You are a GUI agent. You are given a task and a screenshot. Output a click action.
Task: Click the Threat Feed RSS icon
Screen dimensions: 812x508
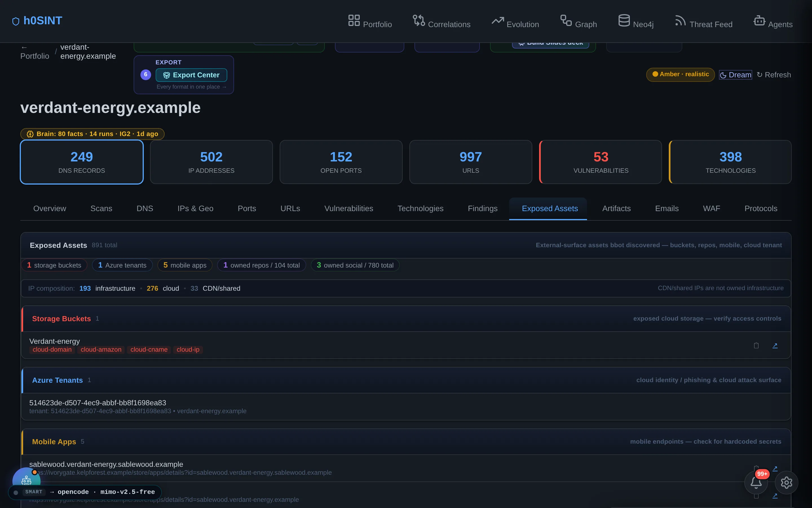pos(680,20)
